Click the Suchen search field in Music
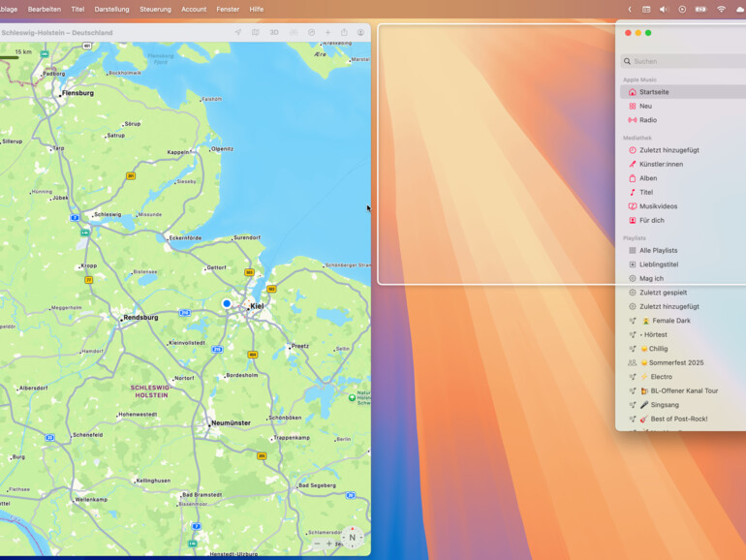The height and width of the screenshot is (560, 746). tap(683, 61)
